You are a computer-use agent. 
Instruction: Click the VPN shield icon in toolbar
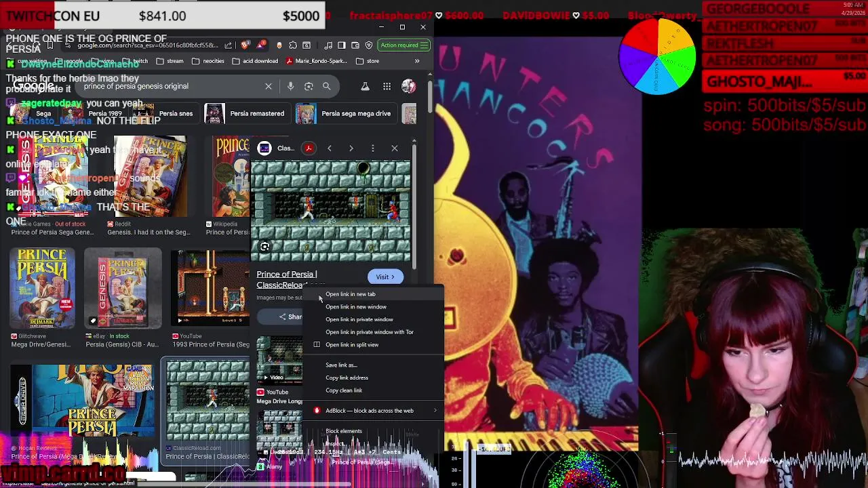[369, 45]
